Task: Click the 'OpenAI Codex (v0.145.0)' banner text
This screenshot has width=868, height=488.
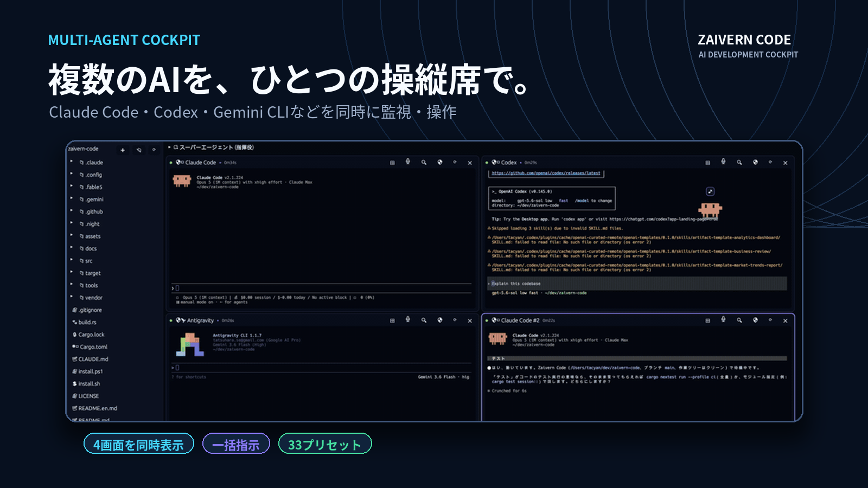Action: pyautogui.click(x=525, y=191)
